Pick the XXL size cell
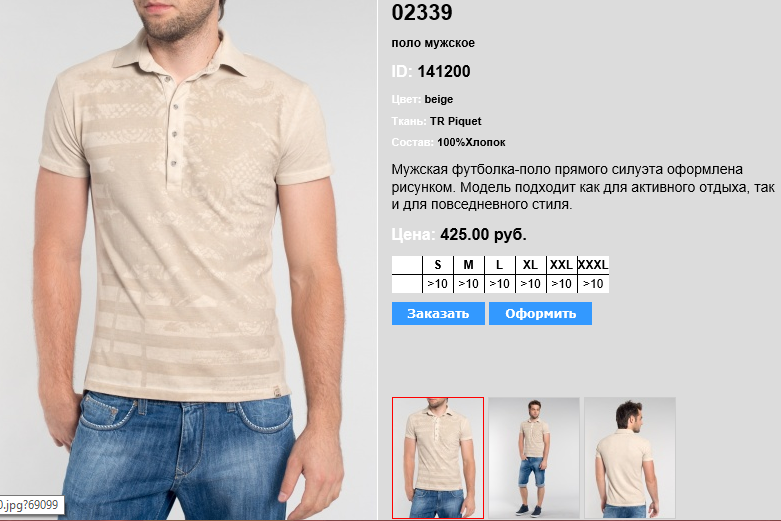The image size is (781, 521). pyautogui.click(x=561, y=265)
